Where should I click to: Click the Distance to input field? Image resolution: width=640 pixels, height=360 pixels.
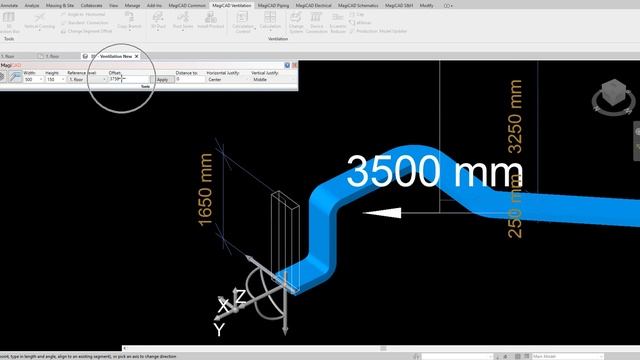(x=190, y=79)
